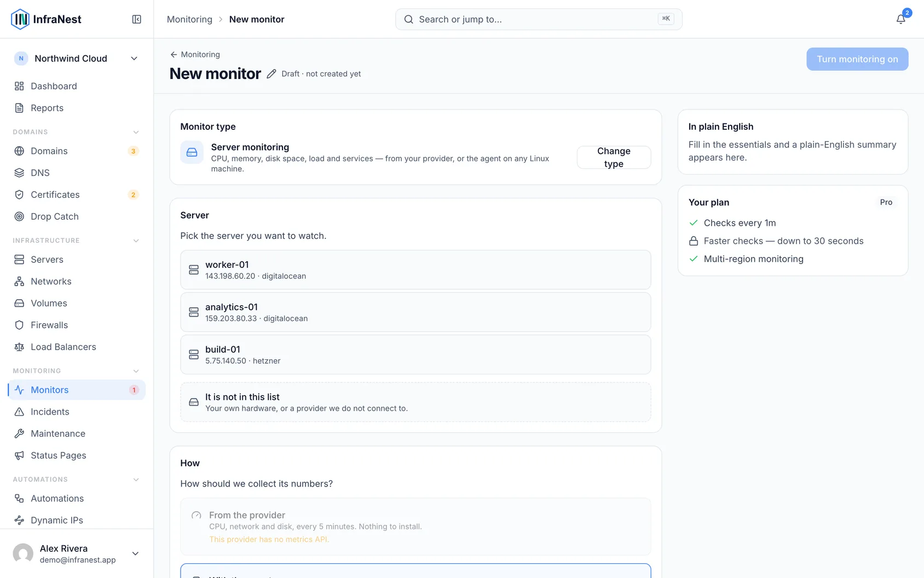Open notifications bell icon
The width and height of the screenshot is (924, 578).
pyautogui.click(x=900, y=19)
